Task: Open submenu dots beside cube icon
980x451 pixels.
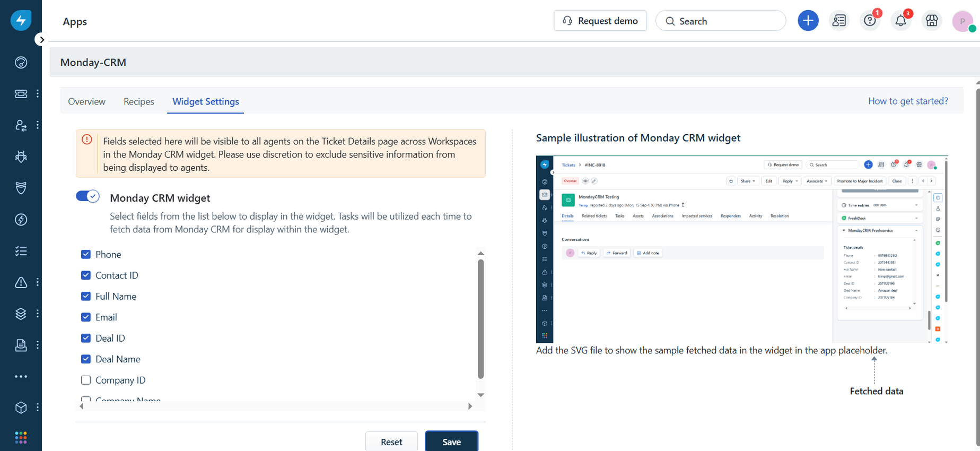Action: pos(38,407)
